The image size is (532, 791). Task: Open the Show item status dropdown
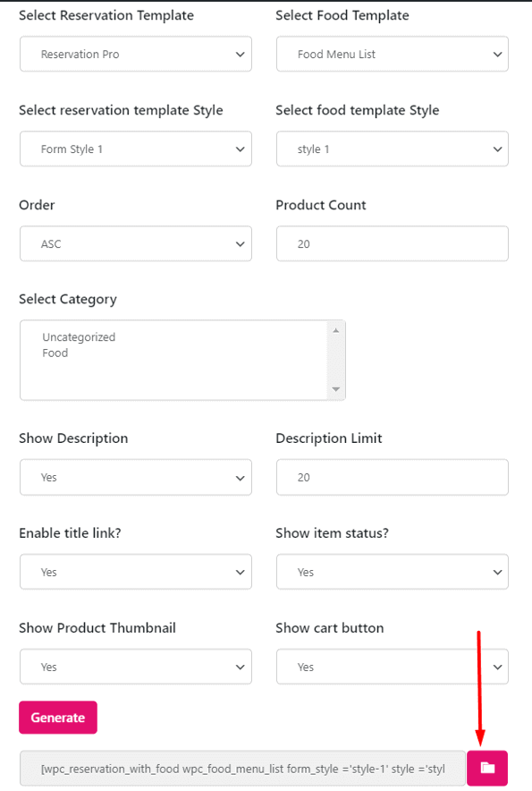pos(393,572)
